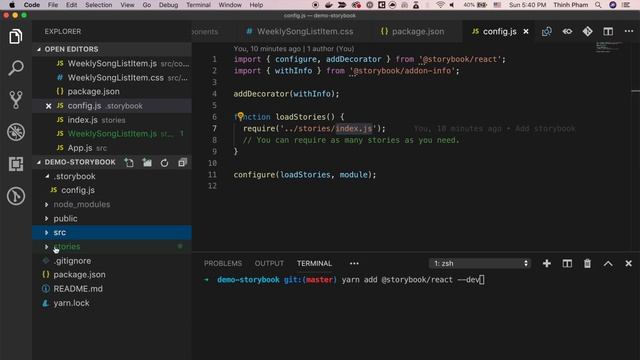Close config.js in Open Editors list
The image size is (640, 360).
coord(49,106)
